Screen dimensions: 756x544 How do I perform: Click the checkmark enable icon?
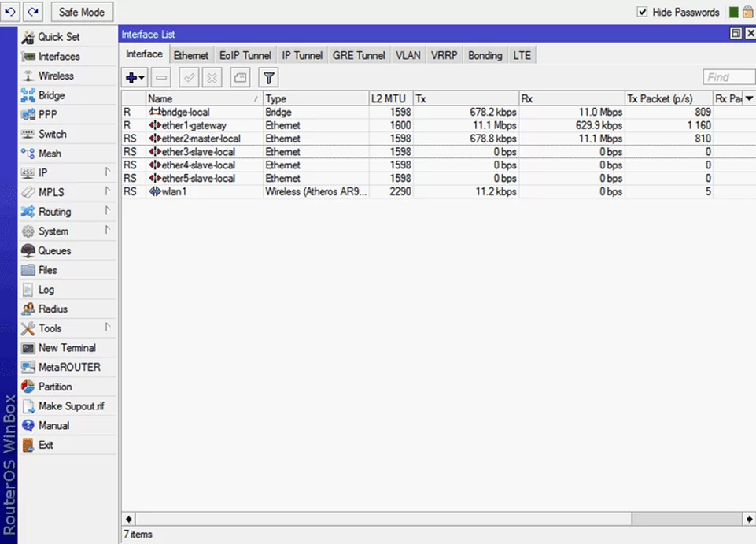189,77
